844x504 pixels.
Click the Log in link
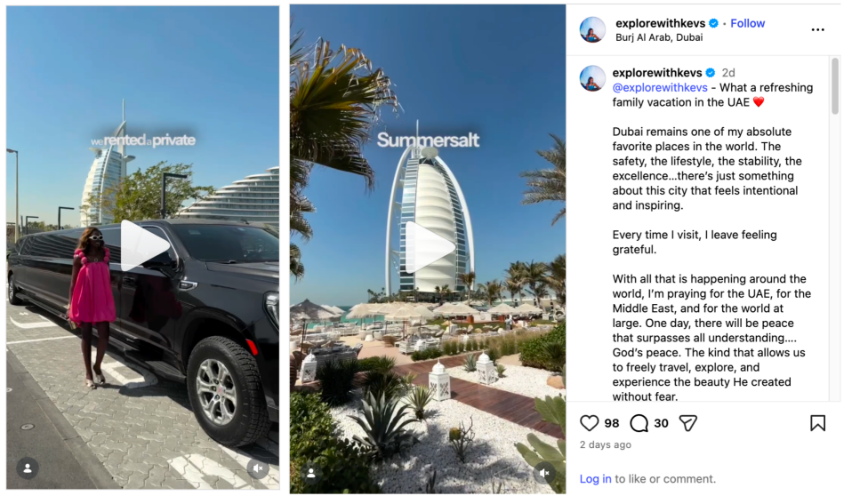595,479
